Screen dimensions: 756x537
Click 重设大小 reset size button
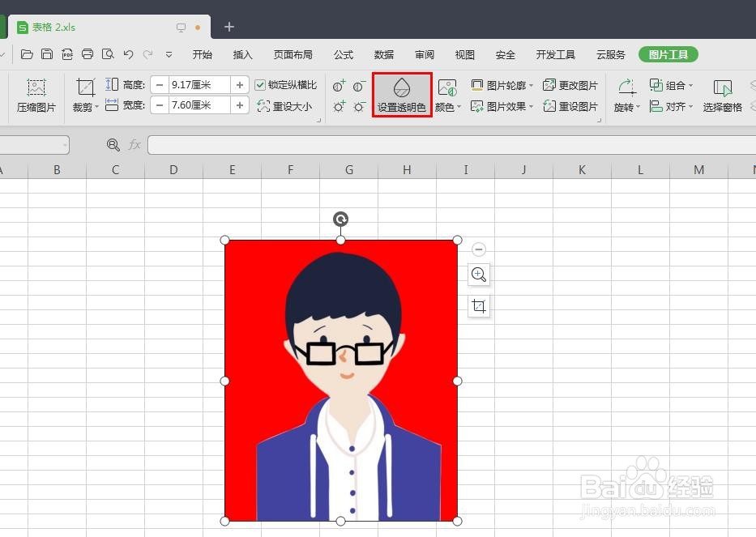point(284,106)
